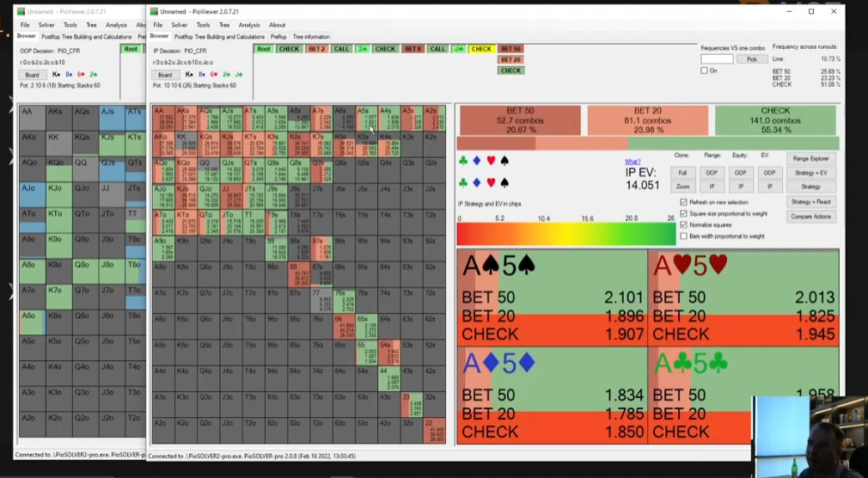Select the red heart in the upper suit row
This screenshot has width=868, height=478.
point(491,161)
